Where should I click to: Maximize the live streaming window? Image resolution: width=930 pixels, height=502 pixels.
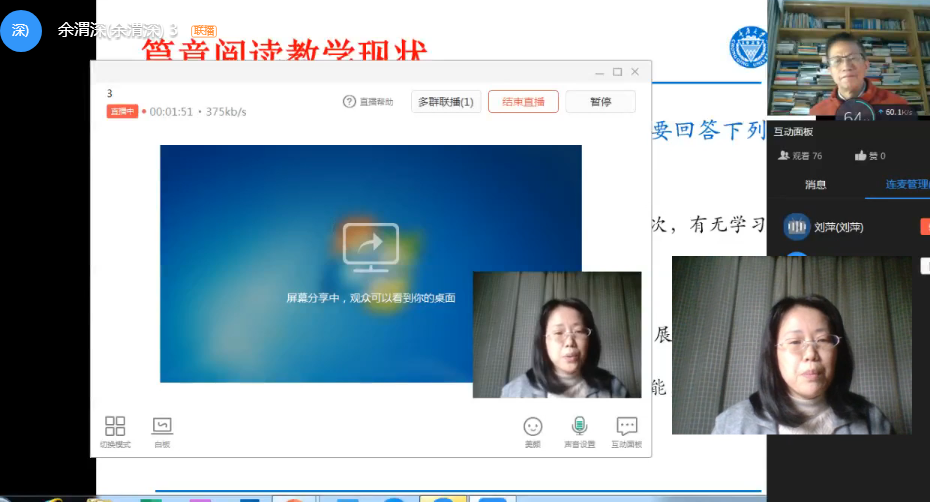617,72
